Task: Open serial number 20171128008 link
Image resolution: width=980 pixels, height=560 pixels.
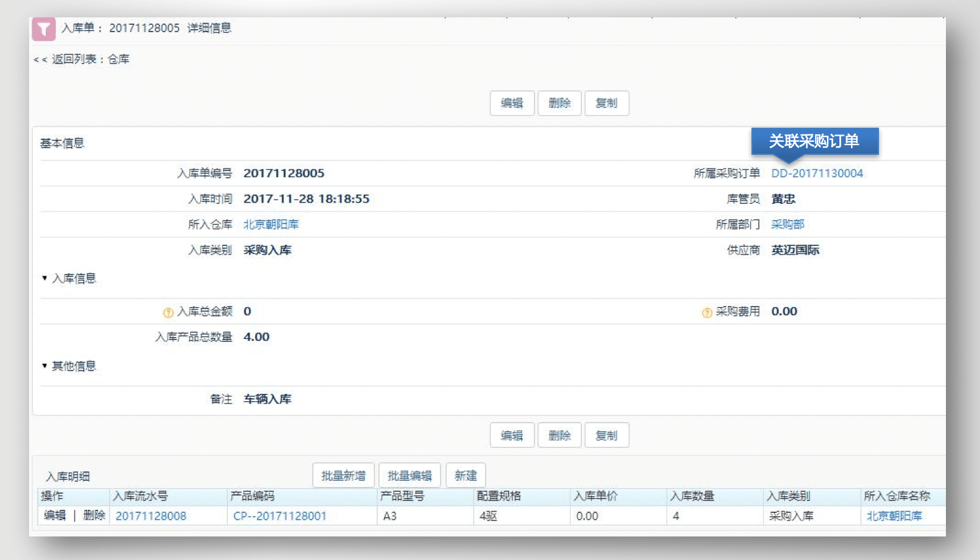Action: tap(151, 516)
